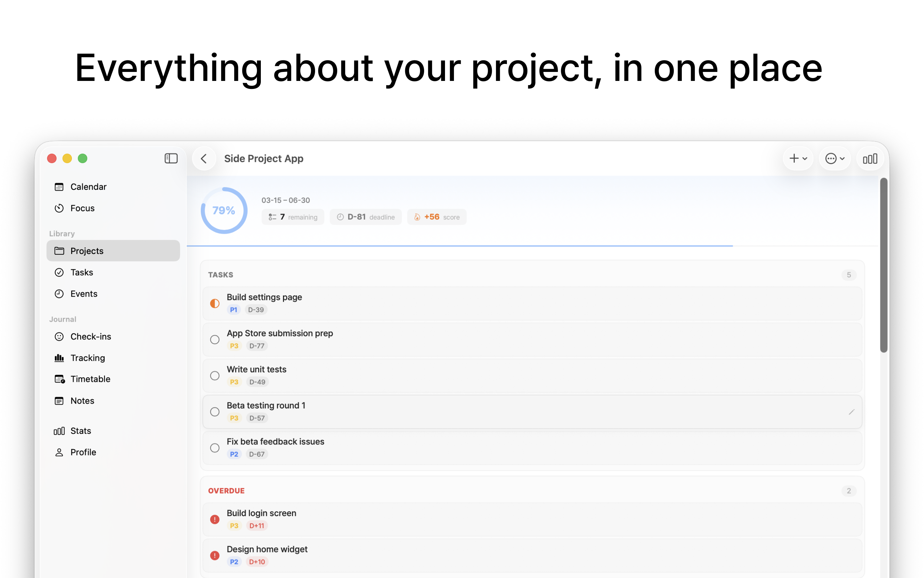Click overdue alert icon for Design home widget
924x578 pixels.
pyautogui.click(x=215, y=556)
